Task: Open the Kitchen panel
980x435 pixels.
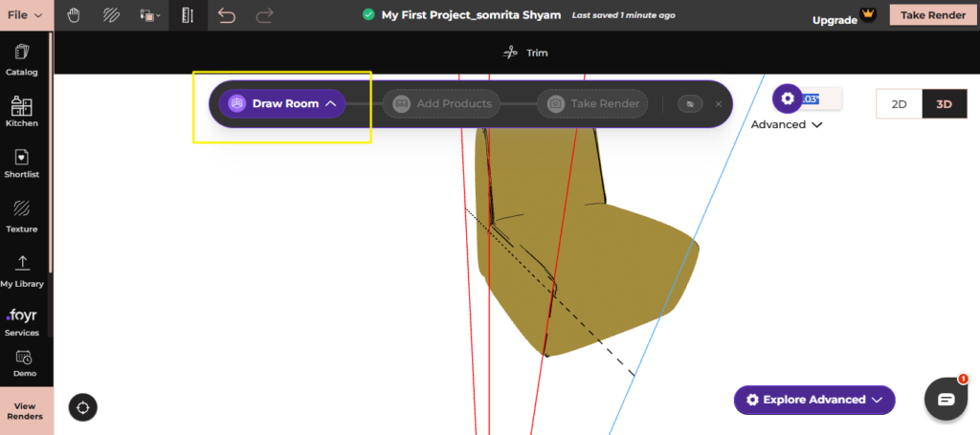Action: (x=22, y=113)
